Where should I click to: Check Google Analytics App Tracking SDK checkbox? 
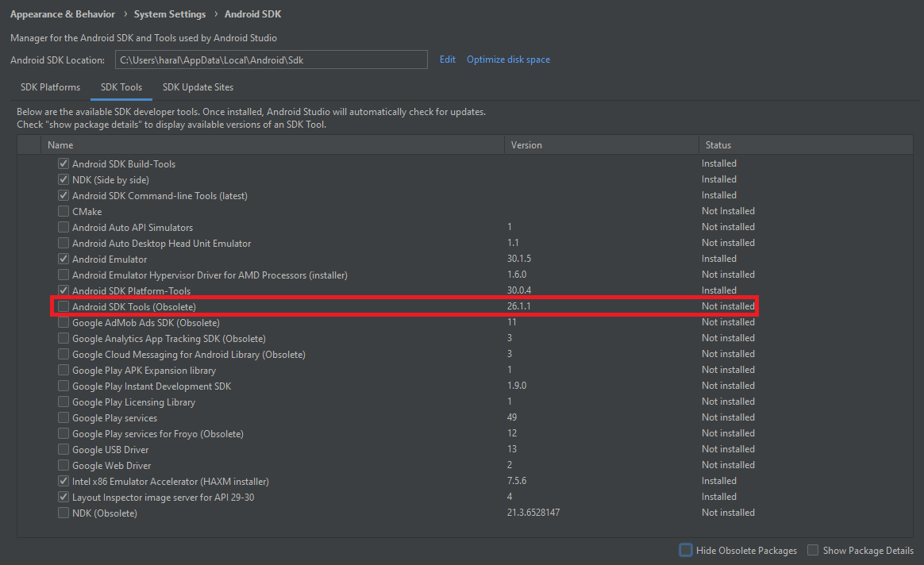[64, 338]
